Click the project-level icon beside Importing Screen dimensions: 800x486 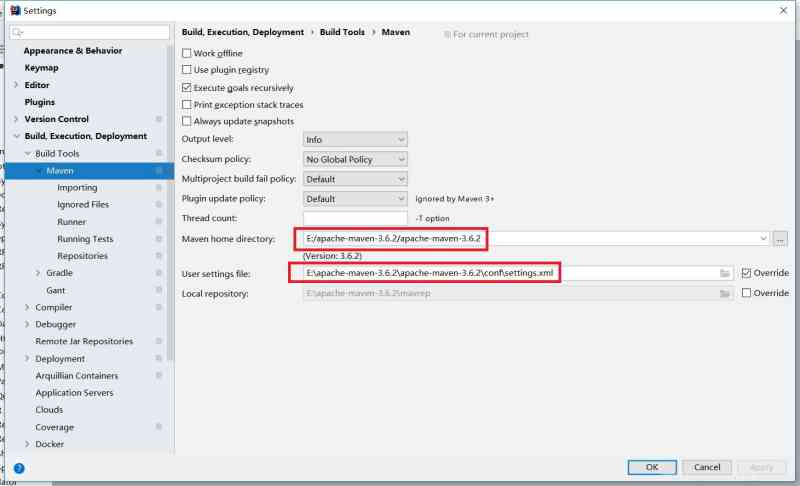click(x=159, y=188)
